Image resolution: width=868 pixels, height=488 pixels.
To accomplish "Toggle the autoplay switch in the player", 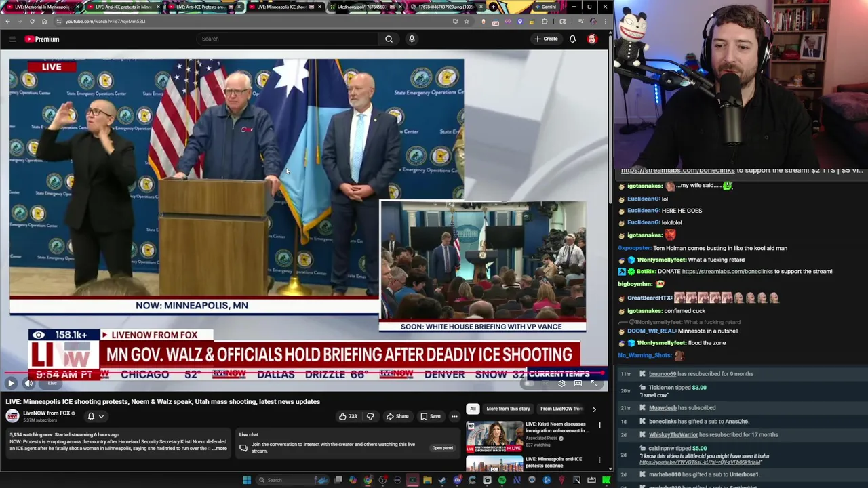I will tap(529, 384).
